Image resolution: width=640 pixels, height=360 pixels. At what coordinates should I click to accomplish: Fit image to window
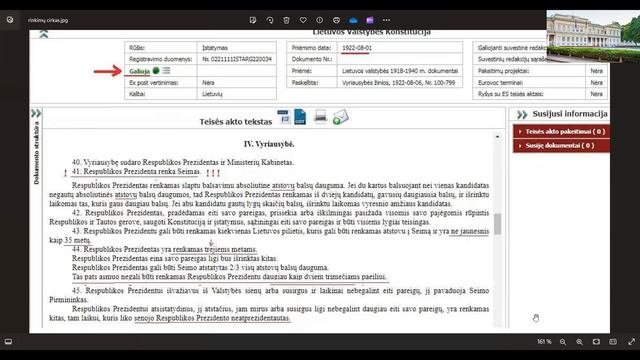(596, 342)
